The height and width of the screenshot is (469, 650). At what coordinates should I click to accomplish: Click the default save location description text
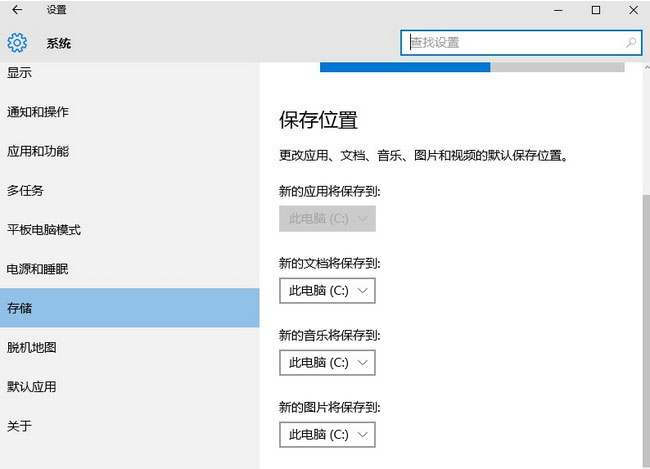pos(424,156)
